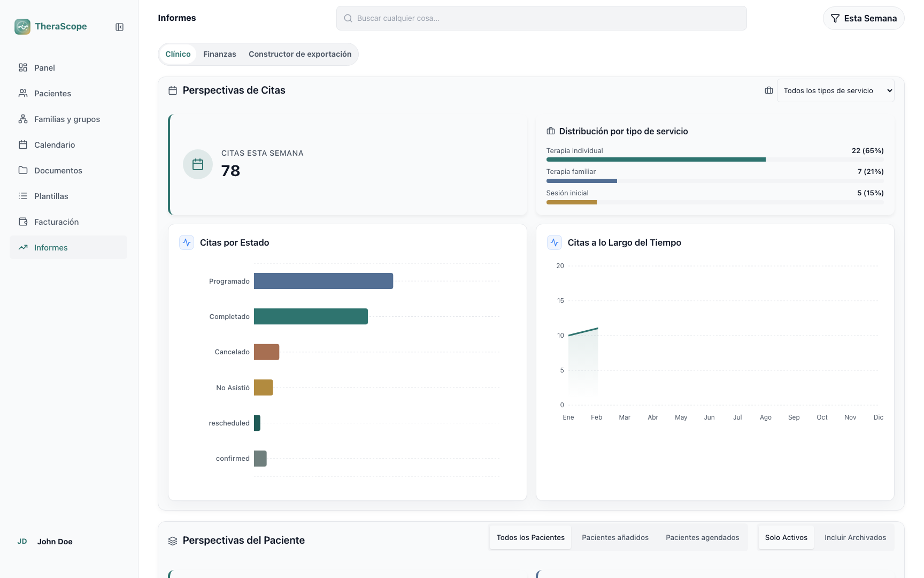Select Solo Activos toggle option
Image resolution: width=924 pixels, height=578 pixels.
(x=786, y=537)
